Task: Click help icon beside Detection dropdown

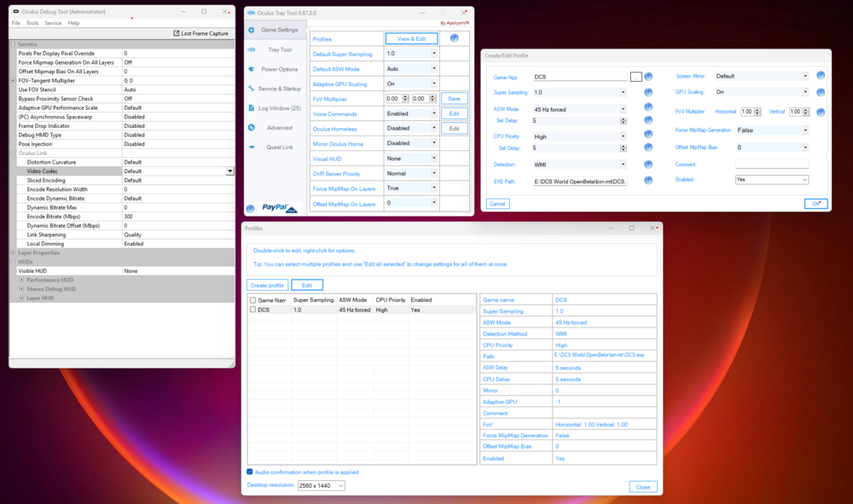Action: tap(648, 165)
